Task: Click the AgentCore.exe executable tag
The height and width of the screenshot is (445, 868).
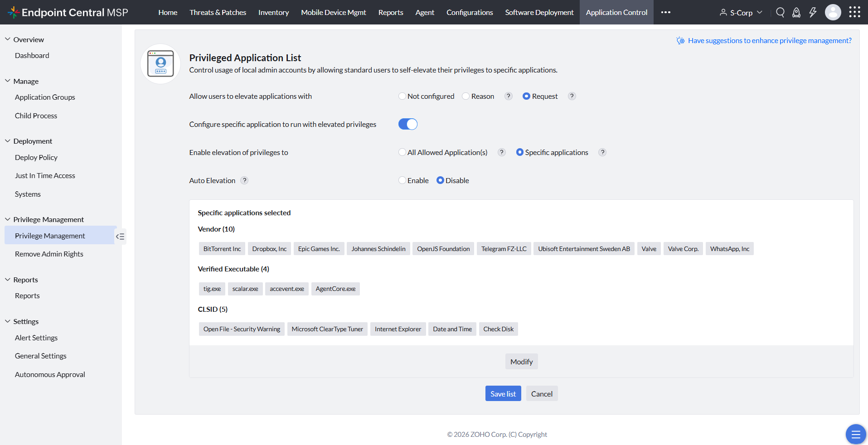Action: pyautogui.click(x=335, y=289)
